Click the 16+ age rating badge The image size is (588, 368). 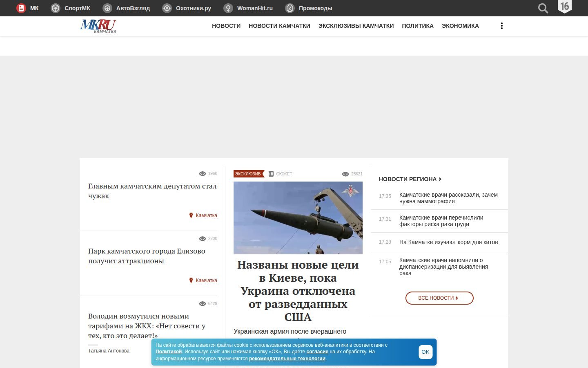tap(565, 7)
